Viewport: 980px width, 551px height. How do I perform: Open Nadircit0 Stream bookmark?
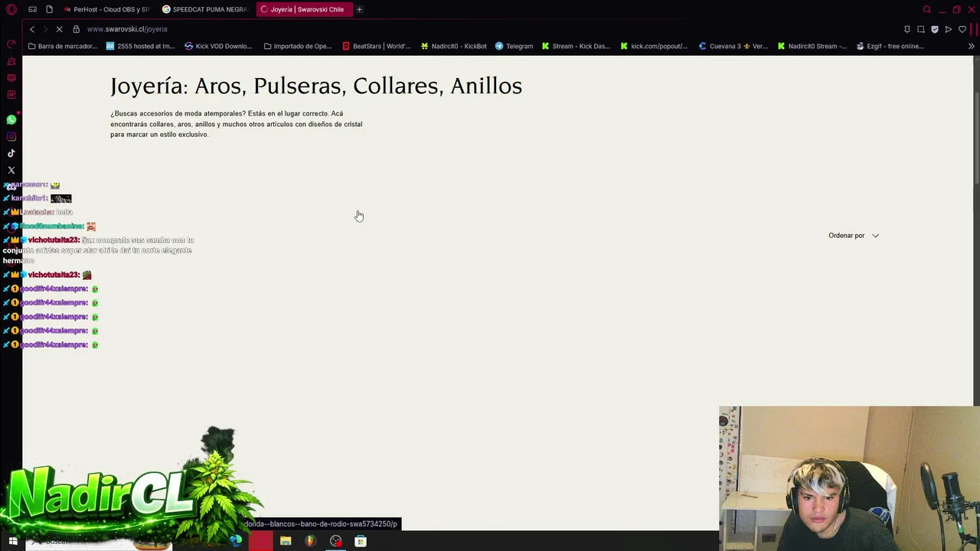tap(812, 46)
